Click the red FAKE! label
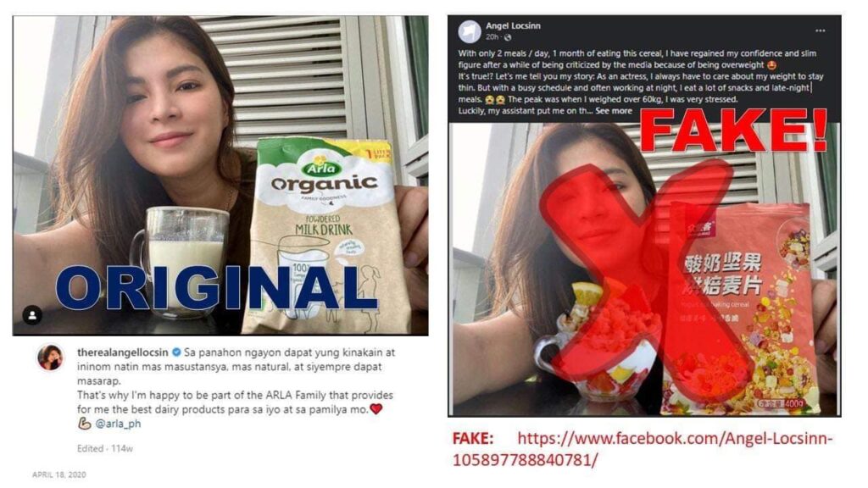 coord(733,130)
